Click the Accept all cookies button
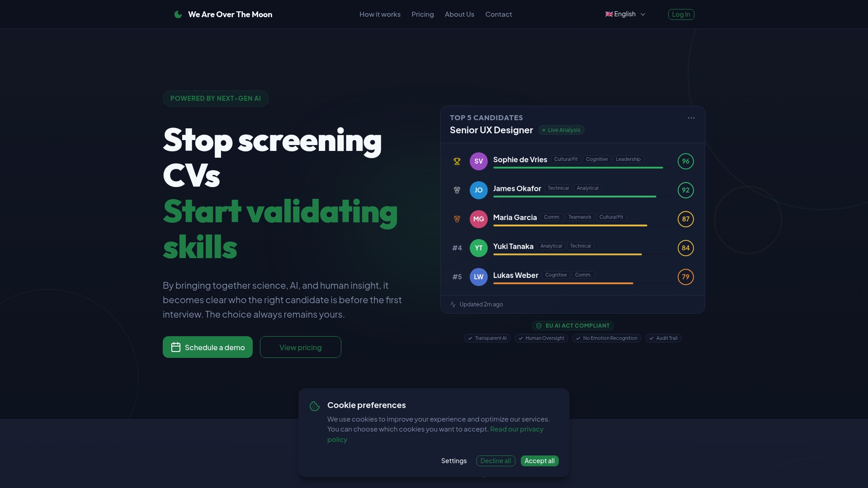This screenshot has height=488, width=868. point(539,461)
